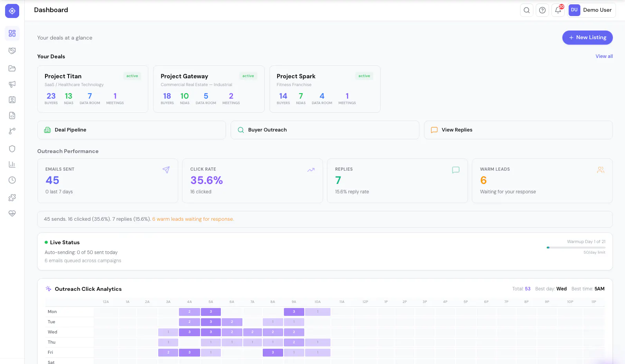
Task: Click the Emails Sent value 45
Action: coord(52,180)
